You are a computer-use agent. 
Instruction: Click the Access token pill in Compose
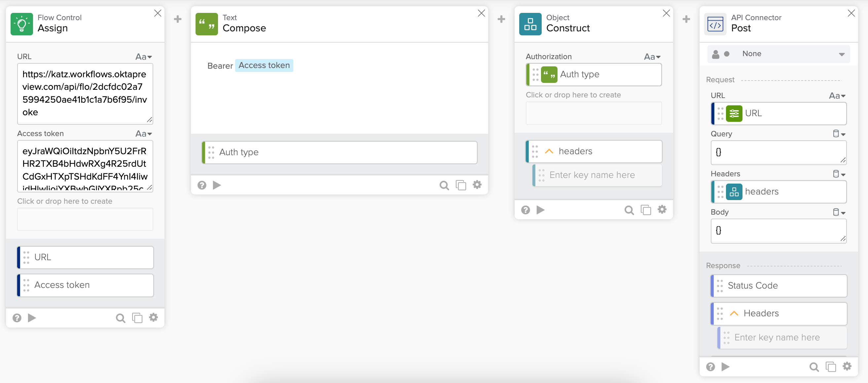(264, 65)
